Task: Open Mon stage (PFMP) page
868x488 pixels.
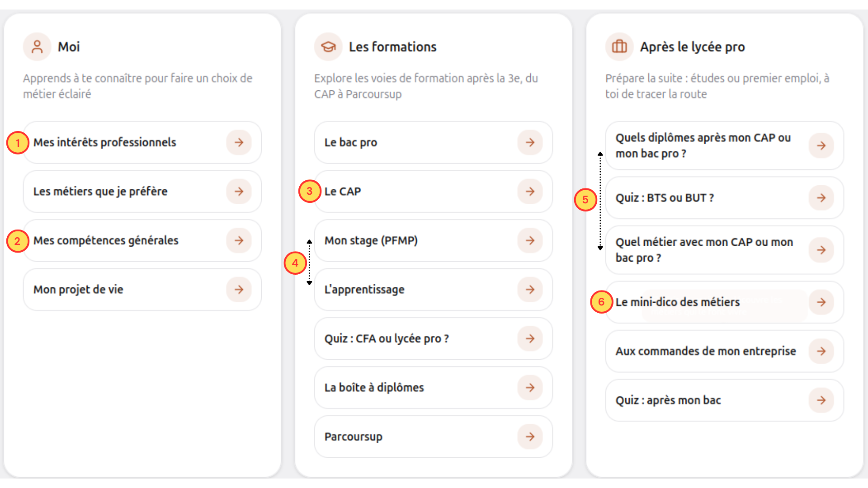Action: click(x=434, y=240)
